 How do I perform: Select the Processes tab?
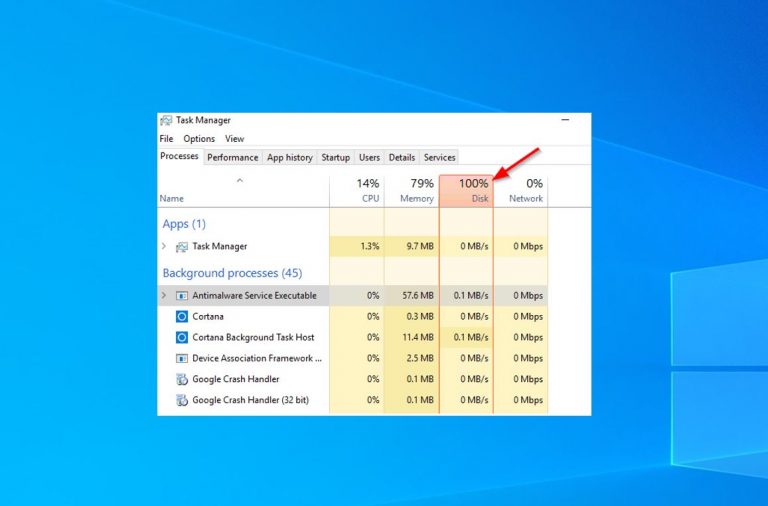point(179,156)
